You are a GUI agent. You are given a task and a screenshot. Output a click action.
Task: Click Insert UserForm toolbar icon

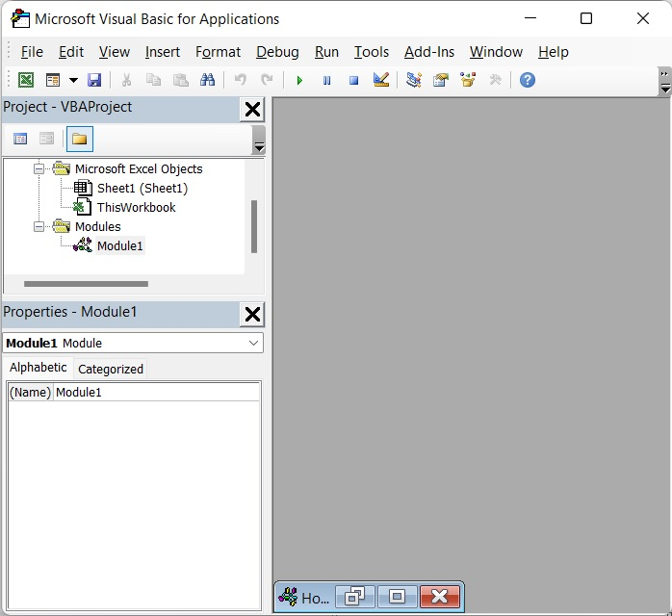[53, 80]
